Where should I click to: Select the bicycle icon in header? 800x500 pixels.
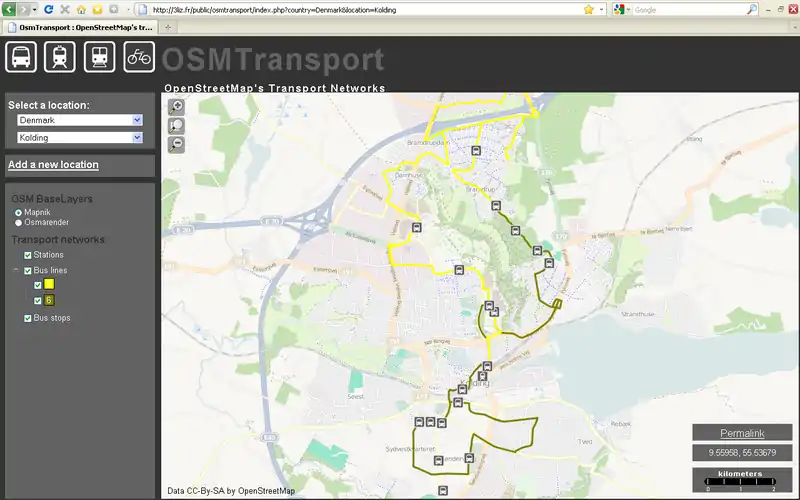point(139,57)
